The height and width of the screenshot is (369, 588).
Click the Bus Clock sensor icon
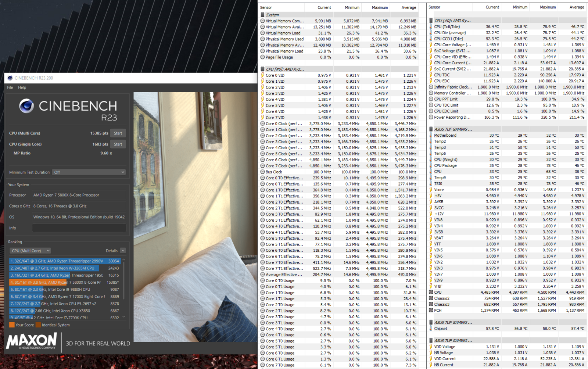[x=262, y=172]
